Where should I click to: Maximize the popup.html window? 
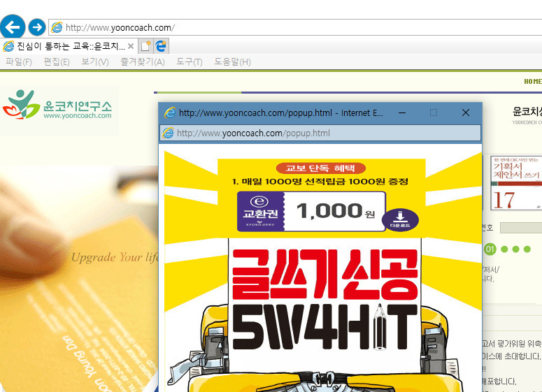(x=434, y=112)
